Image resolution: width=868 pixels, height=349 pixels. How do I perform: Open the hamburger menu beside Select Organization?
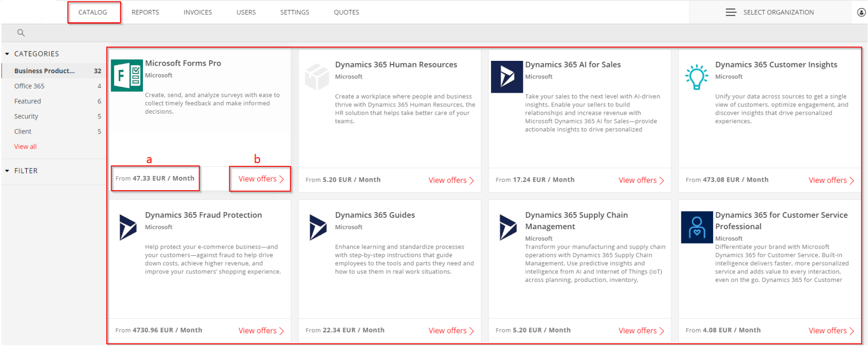tap(731, 12)
